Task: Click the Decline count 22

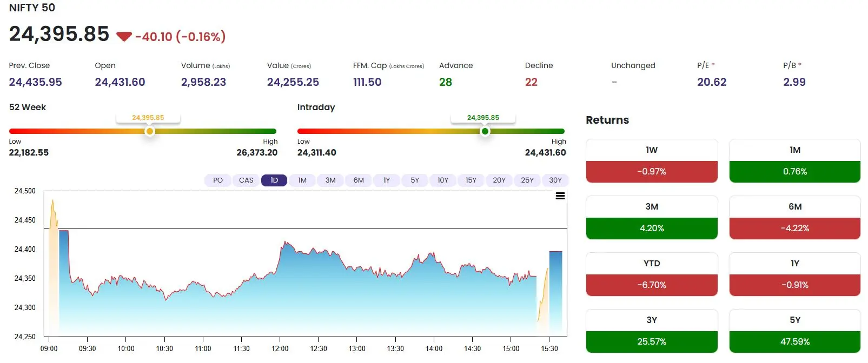Action: click(531, 82)
